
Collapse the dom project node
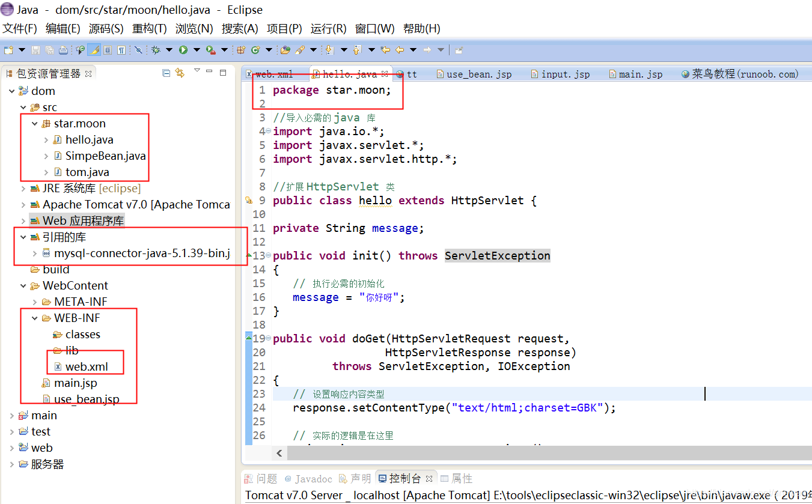click(12, 91)
